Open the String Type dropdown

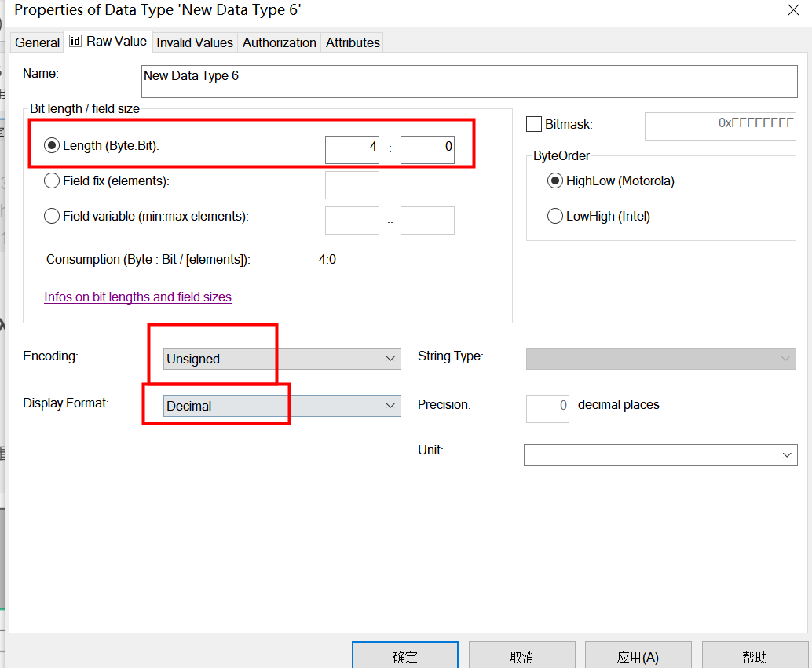660,359
